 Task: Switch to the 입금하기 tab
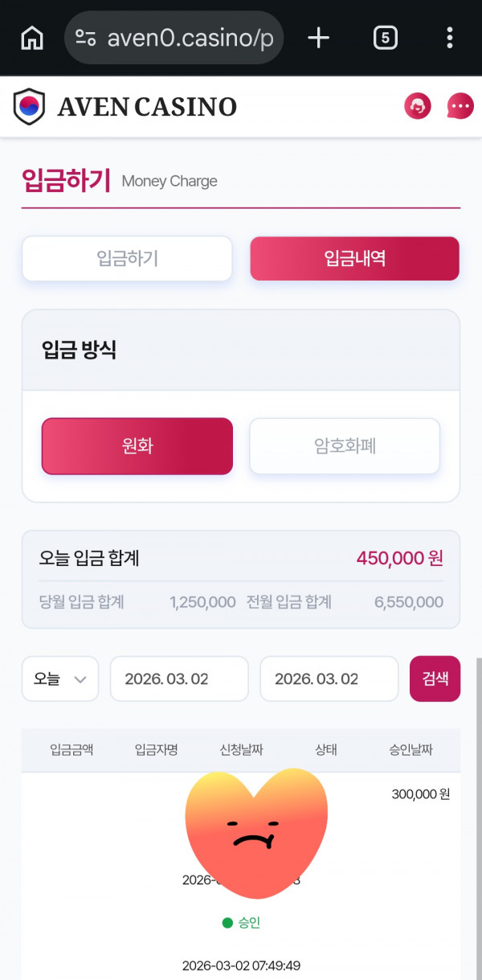pos(126,258)
